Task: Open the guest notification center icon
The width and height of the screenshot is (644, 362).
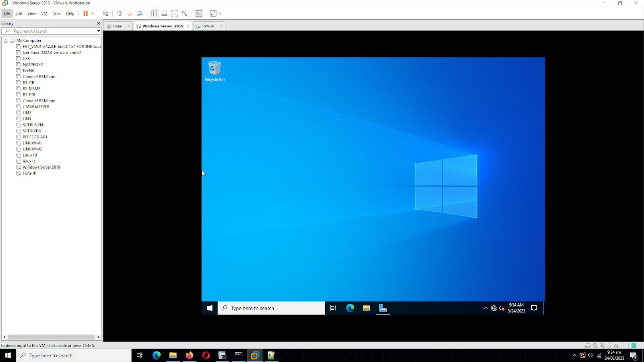Action: click(534, 308)
